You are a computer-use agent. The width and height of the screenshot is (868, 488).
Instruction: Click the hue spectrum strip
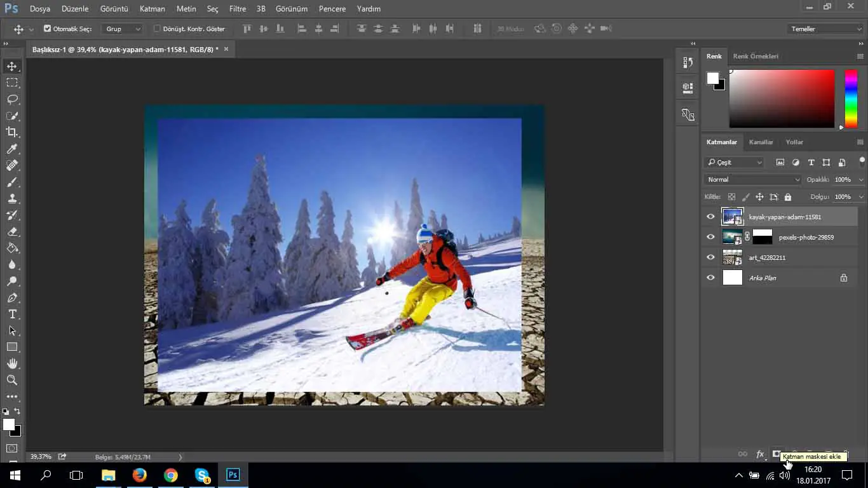[x=850, y=98]
